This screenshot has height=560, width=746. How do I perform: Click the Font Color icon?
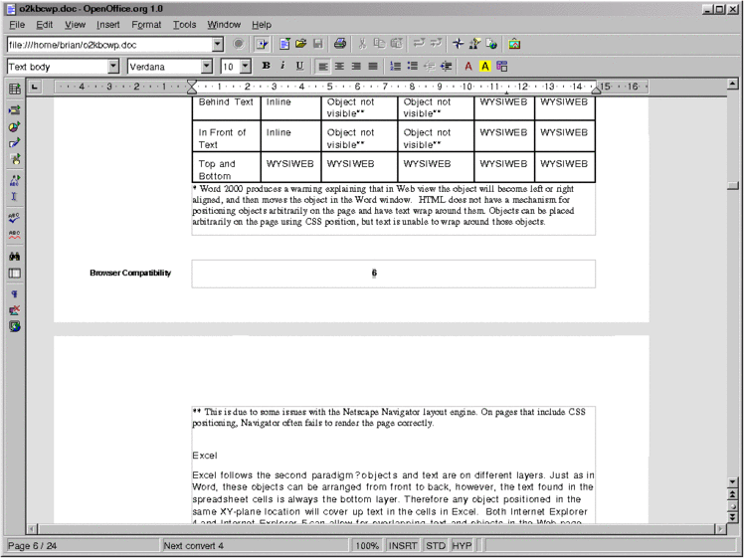click(x=468, y=67)
